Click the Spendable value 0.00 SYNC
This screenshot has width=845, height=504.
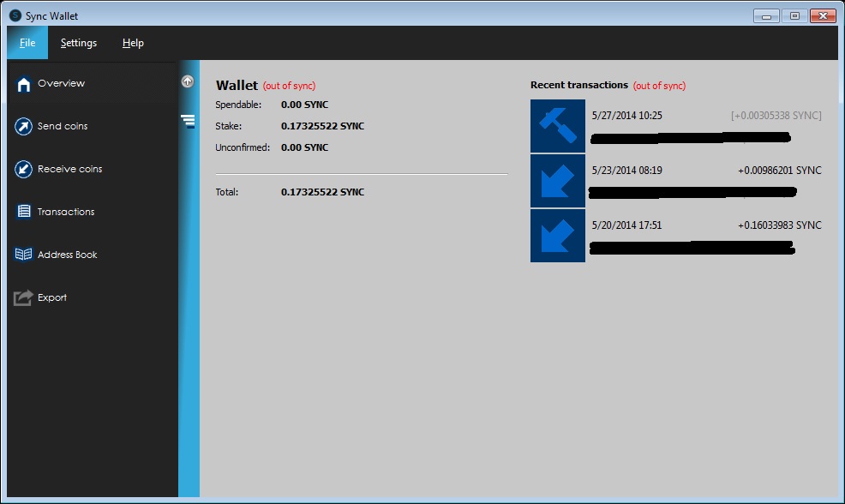pyautogui.click(x=304, y=105)
